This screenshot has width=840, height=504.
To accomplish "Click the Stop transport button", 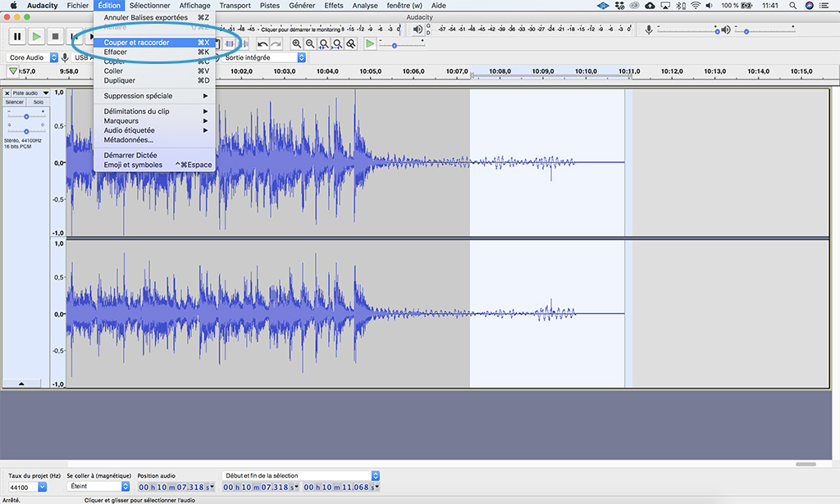I will tap(55, 36).
